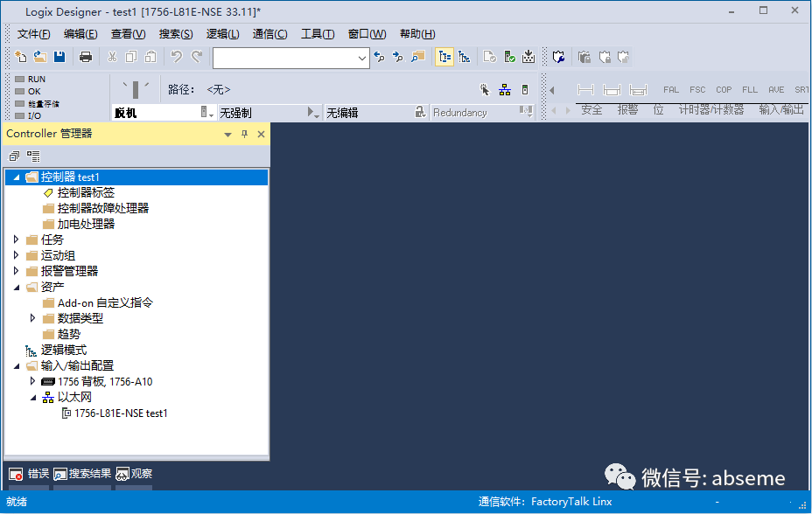This screenshot has width=812, height=514.
Task: Open the 通信(C) menu
Action: click(x=269, y=34)
